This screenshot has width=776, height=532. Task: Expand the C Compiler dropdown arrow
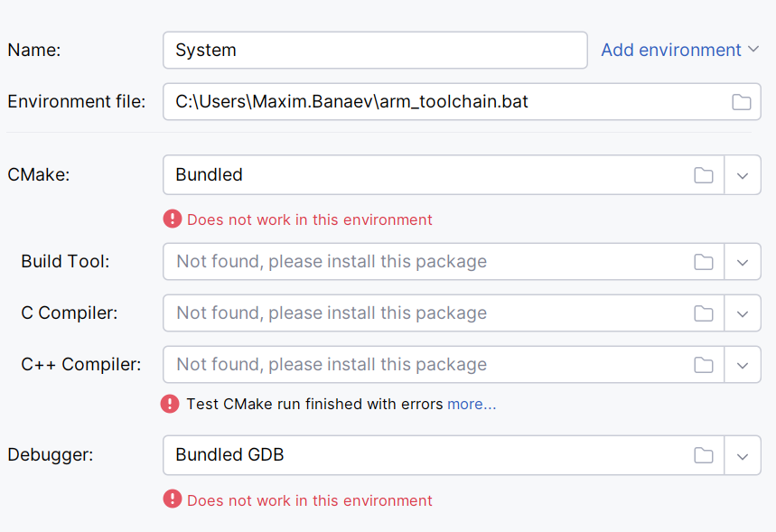tap(743, 313)
